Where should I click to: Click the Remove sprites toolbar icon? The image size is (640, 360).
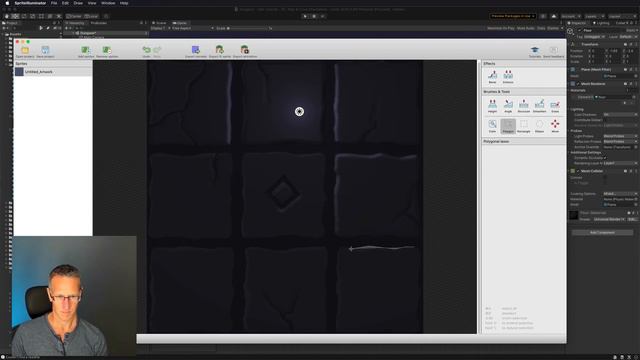107,51
